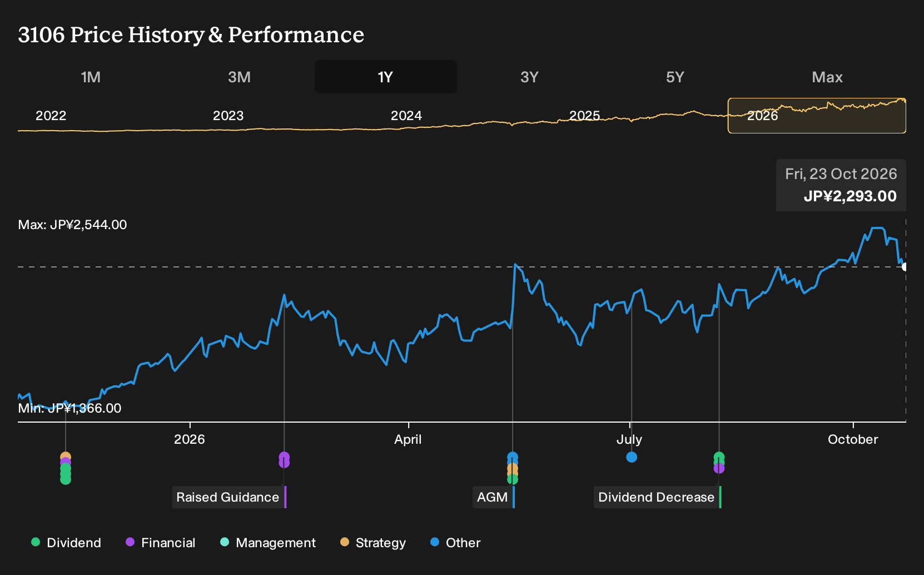Image resolution: width=924 pixels, height=575 pixels.
Task: Click the purple Financial legend swatch
Action: [x=130, y=542]
